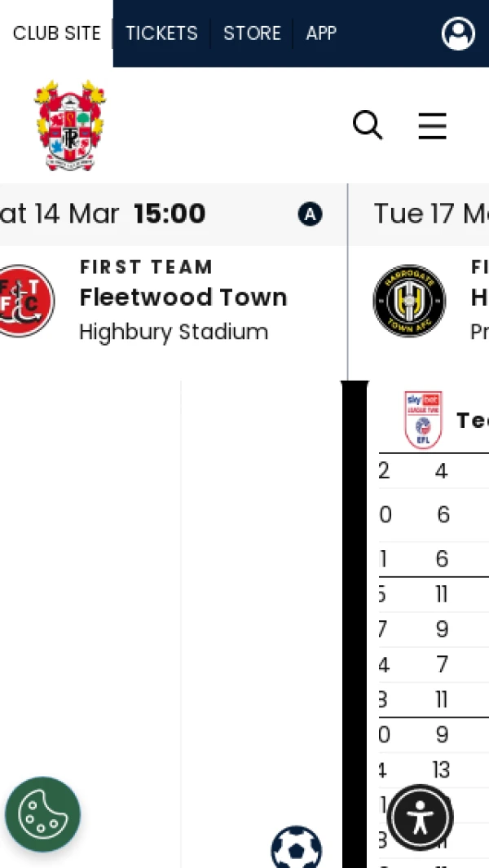
Task: Open the App menu item
Action: point(321,33)
